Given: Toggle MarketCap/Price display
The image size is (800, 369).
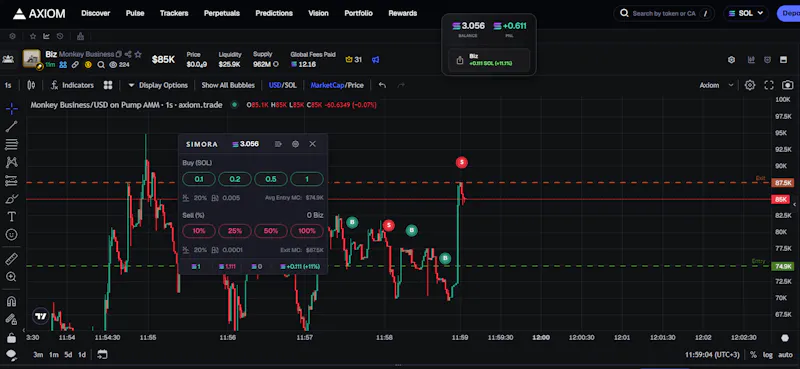Looking at the screenshot, I should click(x=337, y=85).
